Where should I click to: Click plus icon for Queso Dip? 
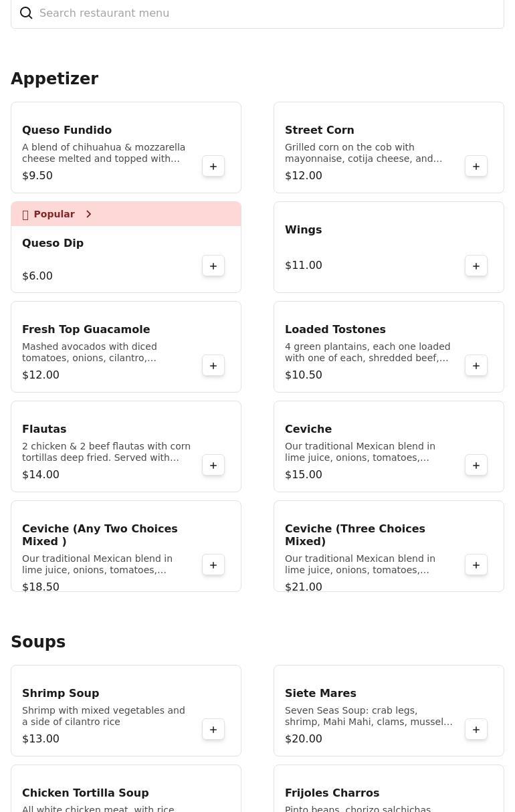pyautogui.click(x=213, y=266)
